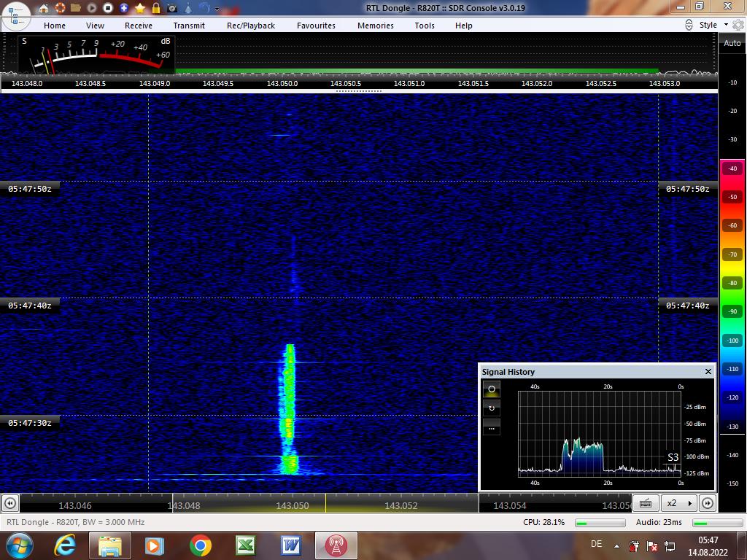Click the blue plus add icon
Viewport: 747px width, 560px height.
tap(124, 7)
